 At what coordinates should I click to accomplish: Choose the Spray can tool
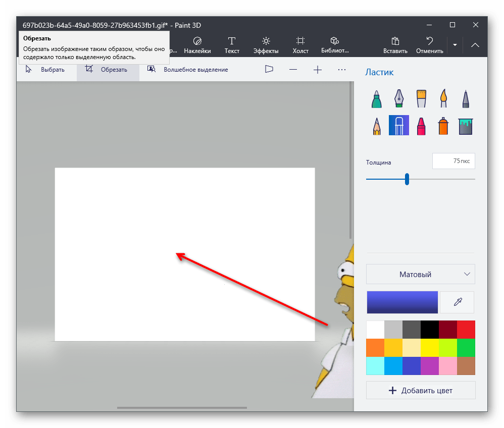443,126
